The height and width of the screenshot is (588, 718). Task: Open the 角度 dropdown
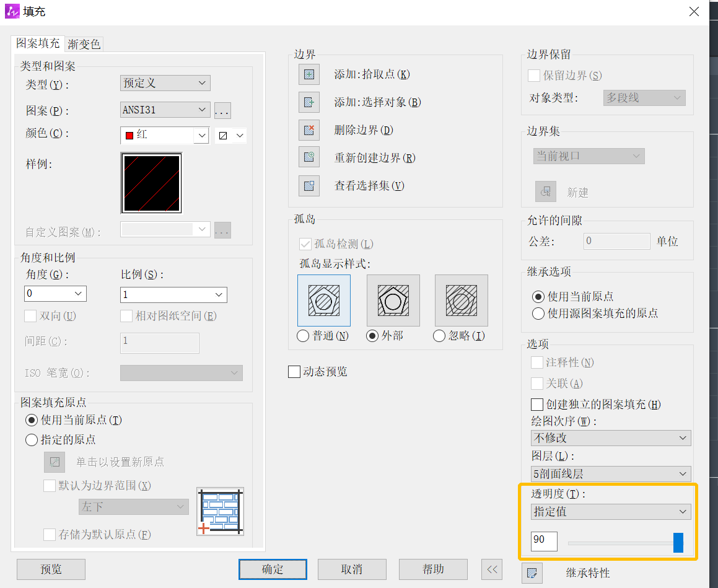coord(55,294)
